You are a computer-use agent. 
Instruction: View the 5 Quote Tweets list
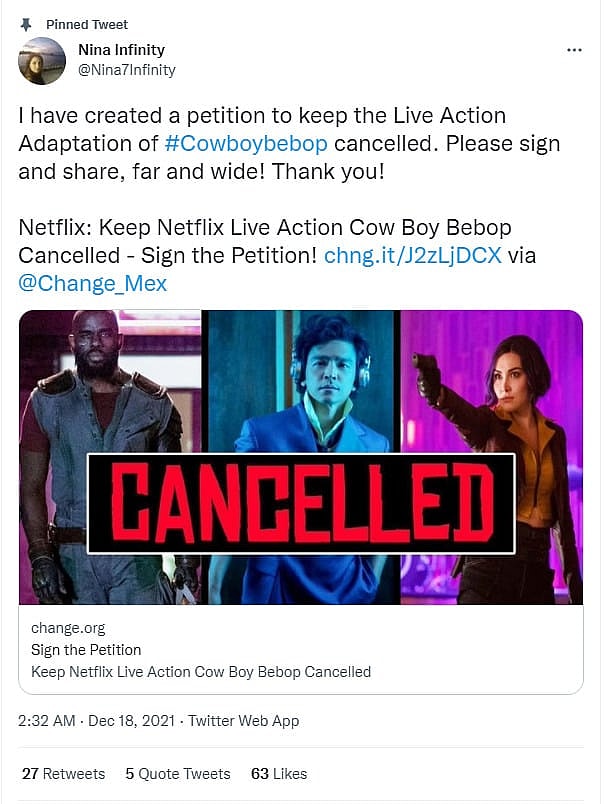(x=178, y=773)
